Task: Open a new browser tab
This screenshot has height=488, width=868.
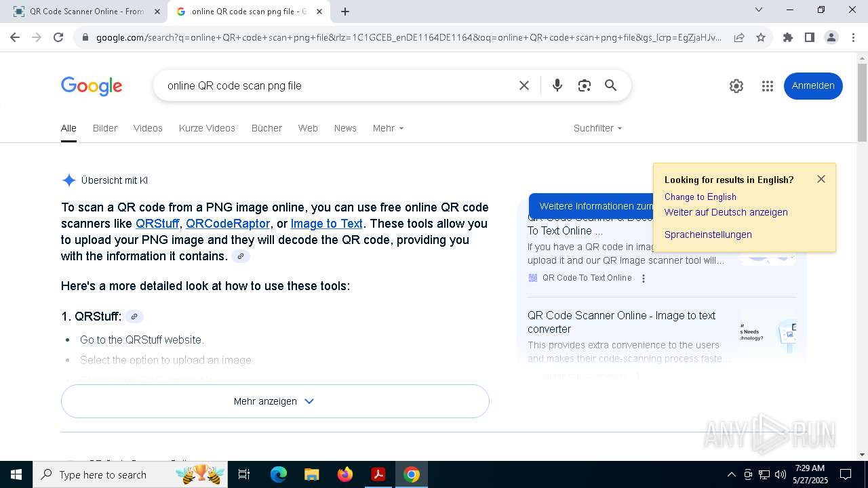Action: point(345,12)
